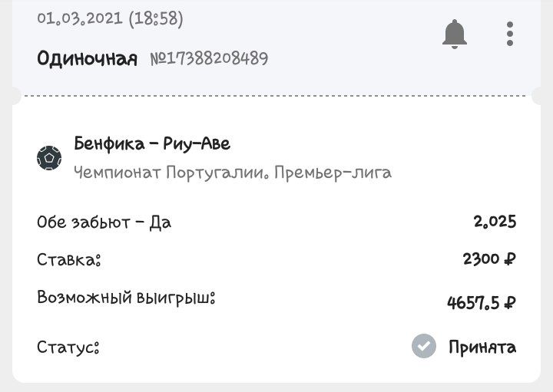Click the Принята status text
Image resolution: width=553 pixels, height=392 pixels.
tap(482, 348)
